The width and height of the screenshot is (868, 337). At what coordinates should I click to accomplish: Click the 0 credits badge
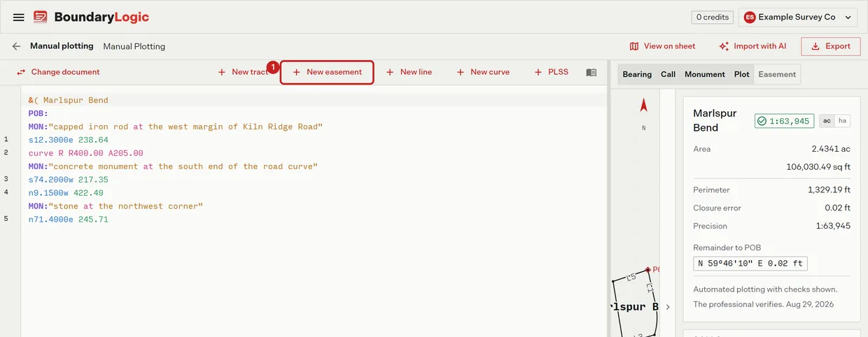click(713, 17)
